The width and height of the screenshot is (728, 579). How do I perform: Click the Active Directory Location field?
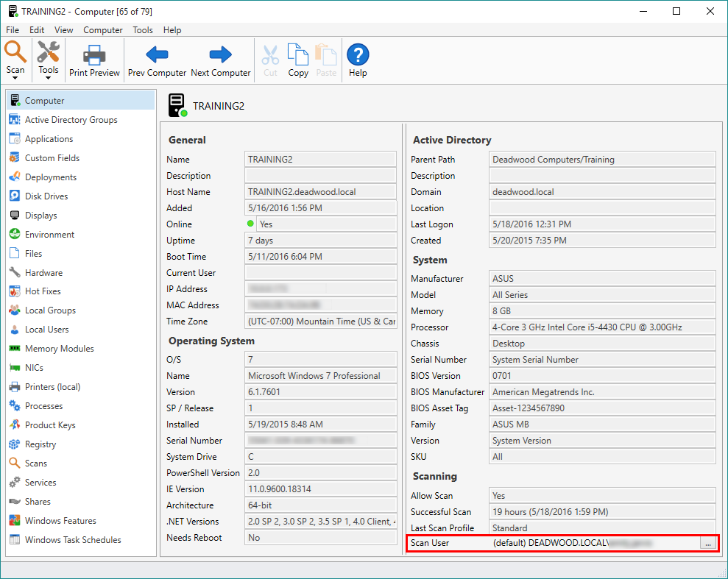point(602,208)
